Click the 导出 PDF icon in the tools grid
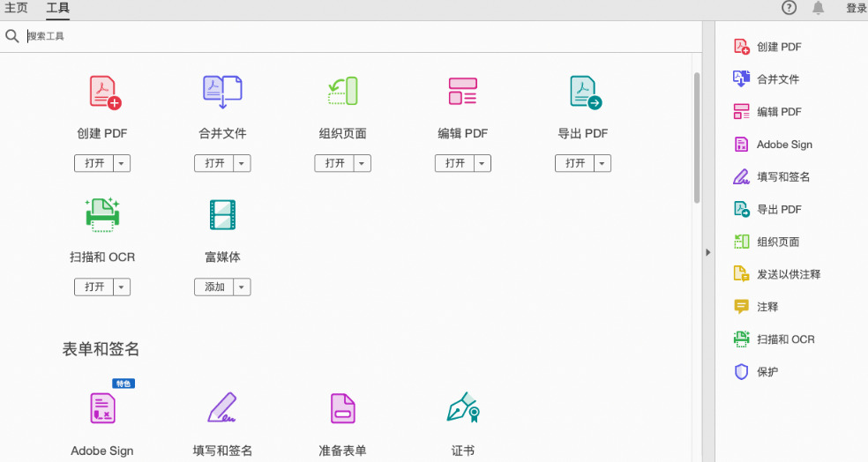Image resolution: width=868 pixels, height=462 pixels. [585, 93]
